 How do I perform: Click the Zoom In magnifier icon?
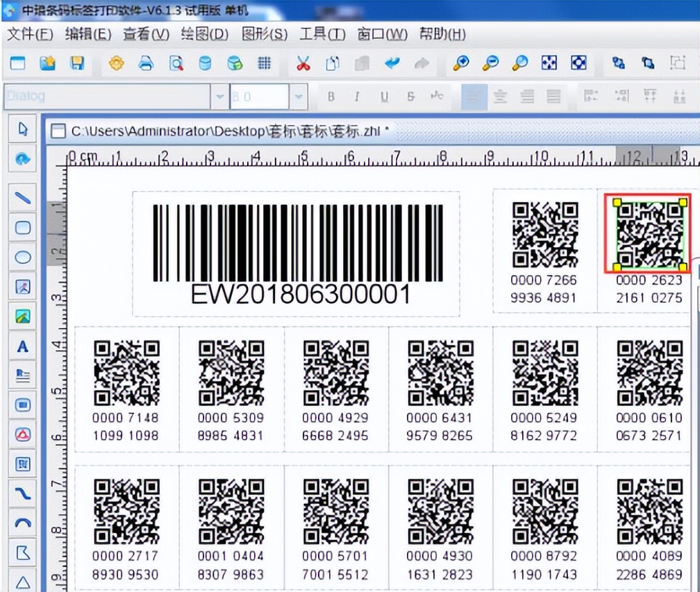tap(460, 63)
